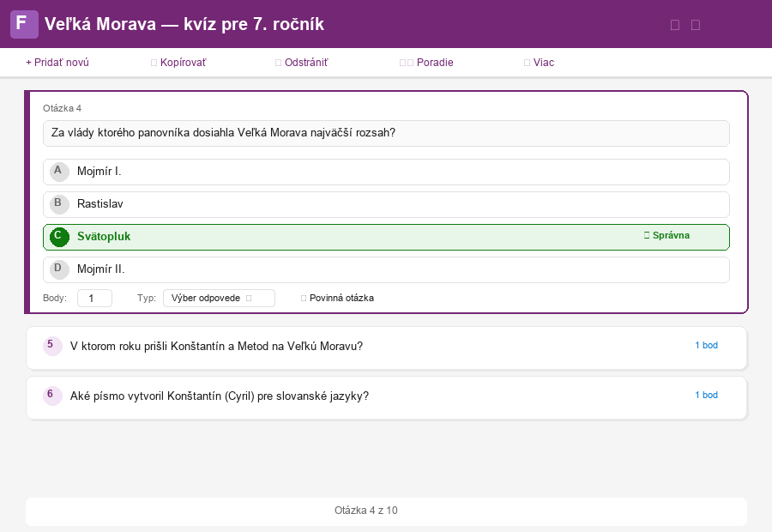Viewport: 772px width, 532px height.
Task: Mark option A Mojmír I. via its circle
Action: pyautogui.click(x=58, y=172)
